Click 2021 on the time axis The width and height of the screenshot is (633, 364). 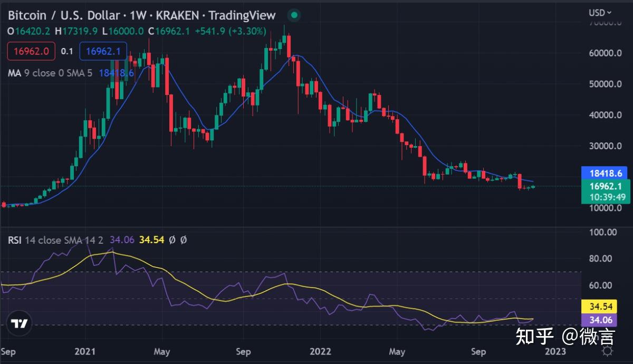85,351
